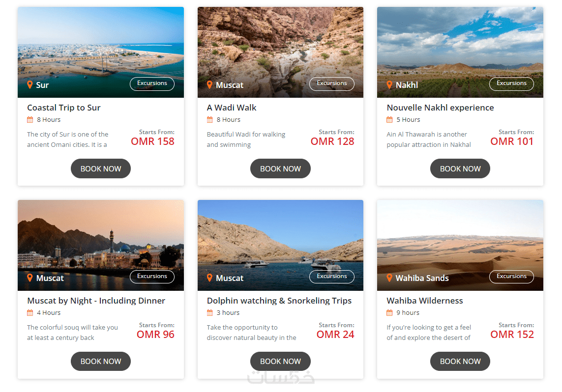Image resolution: width=562 pixels, height=392 pixels.
Task: Select the Excursions tag on Sur photo
Action: (x=152, y=84)
